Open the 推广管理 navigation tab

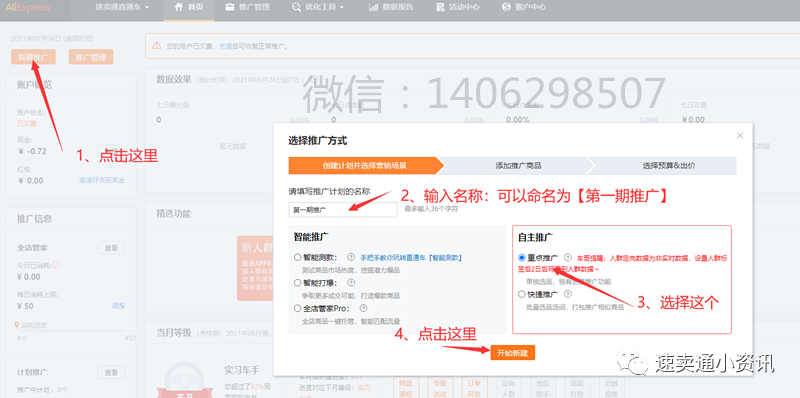(x=248, y=7)
